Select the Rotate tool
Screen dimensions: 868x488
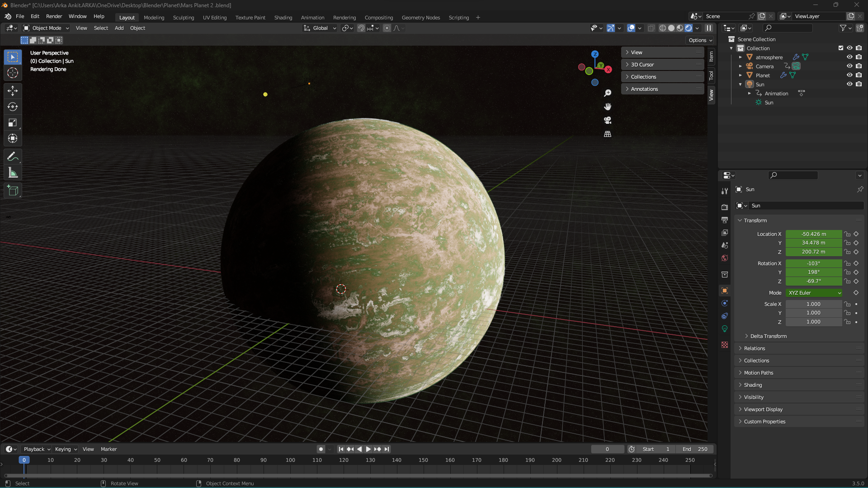(13, 107)
